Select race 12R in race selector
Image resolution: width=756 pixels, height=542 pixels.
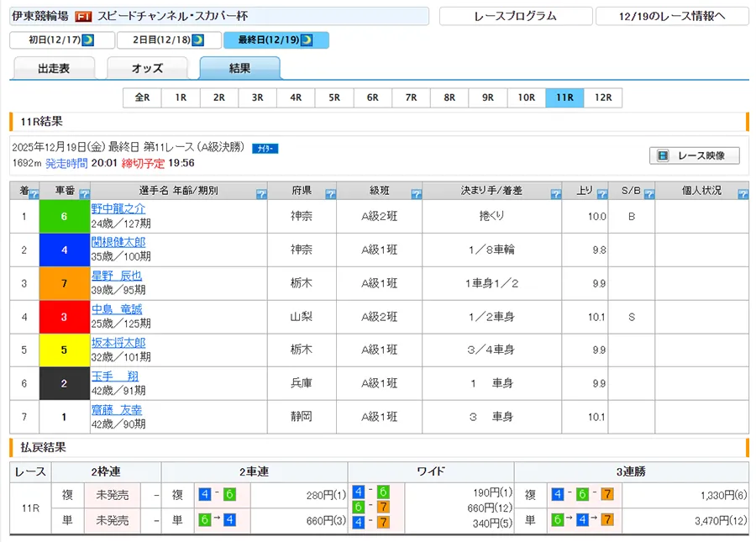point(602,97)
